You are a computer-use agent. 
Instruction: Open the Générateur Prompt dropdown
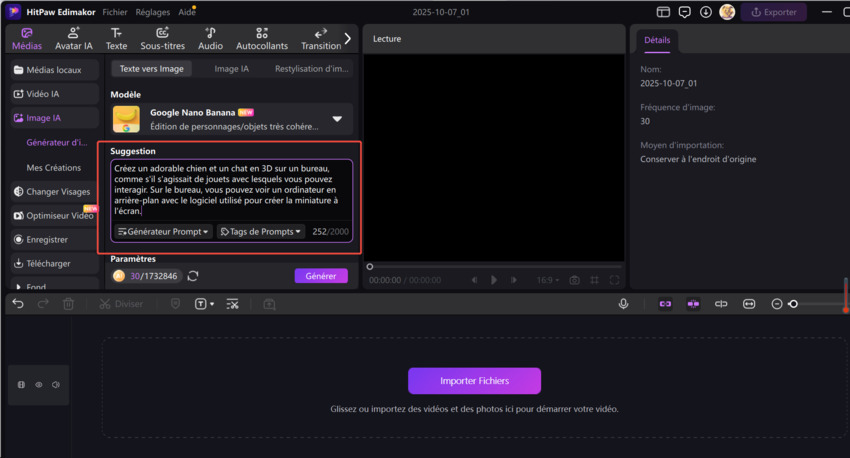point(163,232)
